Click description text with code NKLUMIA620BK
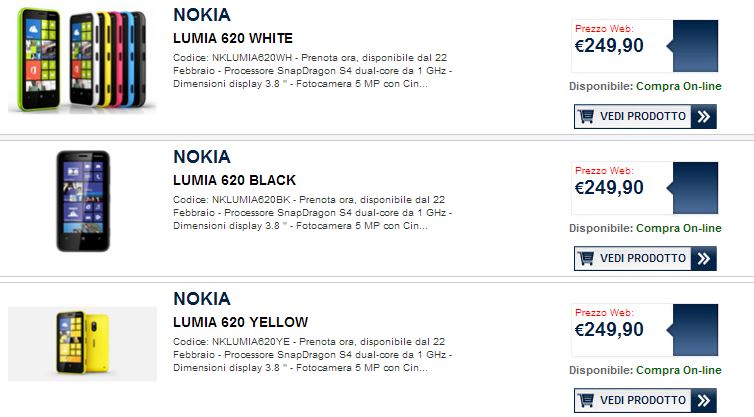Image resolution: width=754 pixels, height=417 pixels. pos(313,213)
